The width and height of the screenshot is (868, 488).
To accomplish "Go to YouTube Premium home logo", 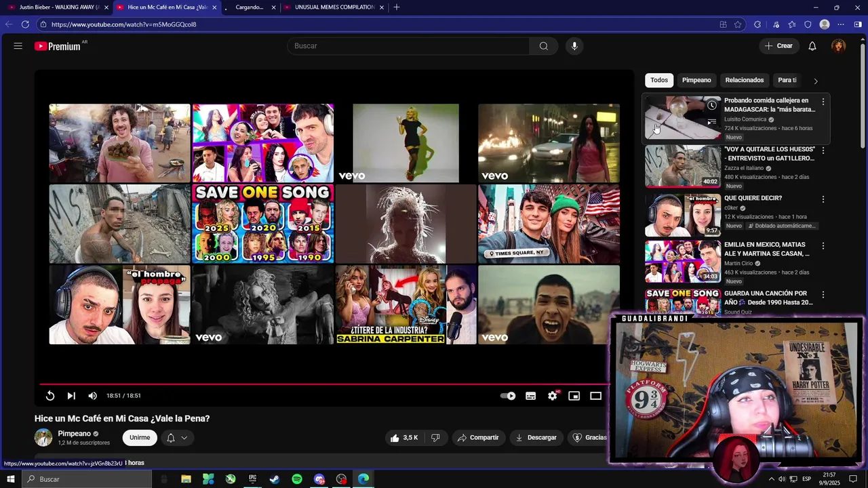I will [x=58, y=46].
